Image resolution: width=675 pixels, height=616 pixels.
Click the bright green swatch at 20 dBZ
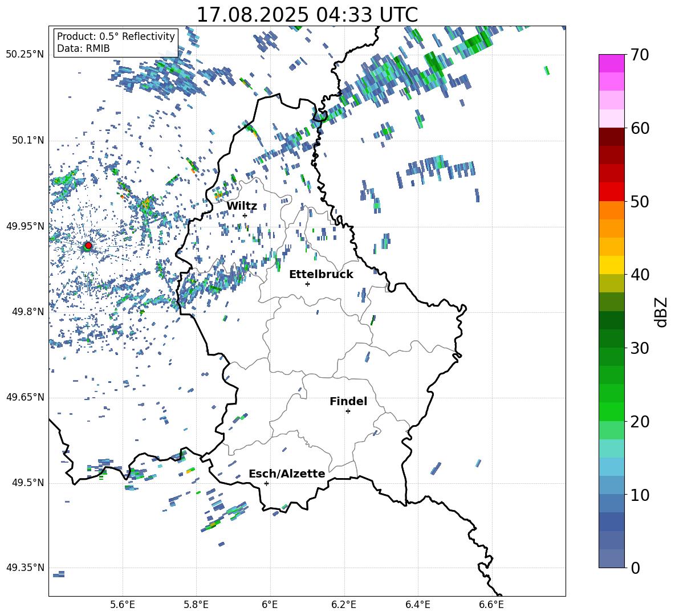tap(611, 411)
